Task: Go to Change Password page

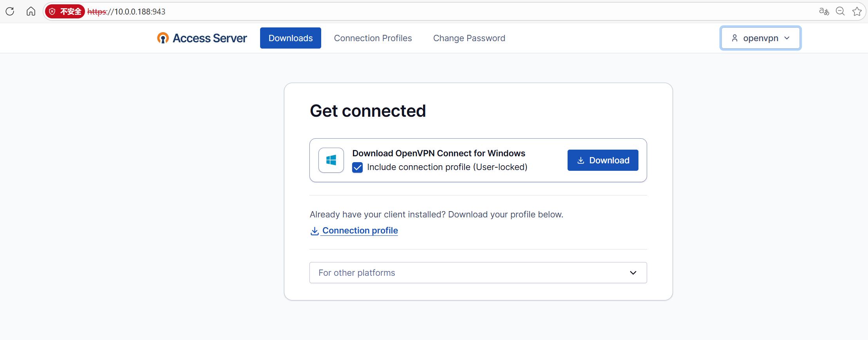Action: pyautogui.click(x=469, y=38)
